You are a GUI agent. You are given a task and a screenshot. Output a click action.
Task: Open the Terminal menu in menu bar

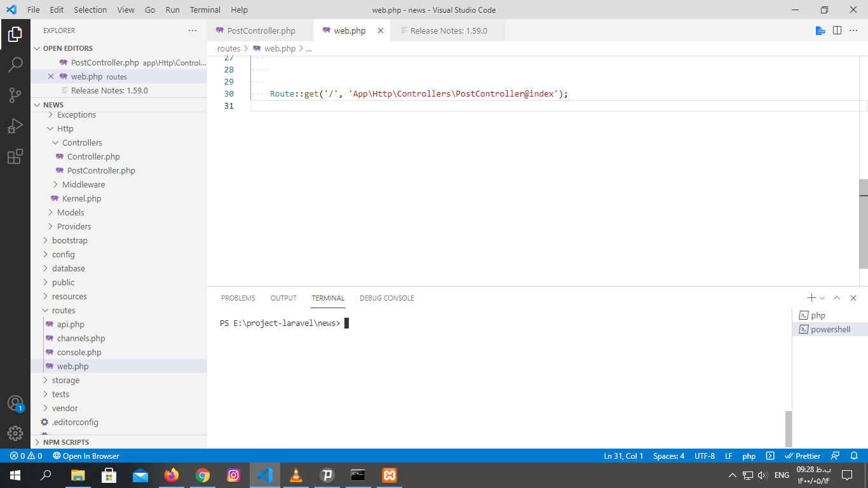[205, 10]
